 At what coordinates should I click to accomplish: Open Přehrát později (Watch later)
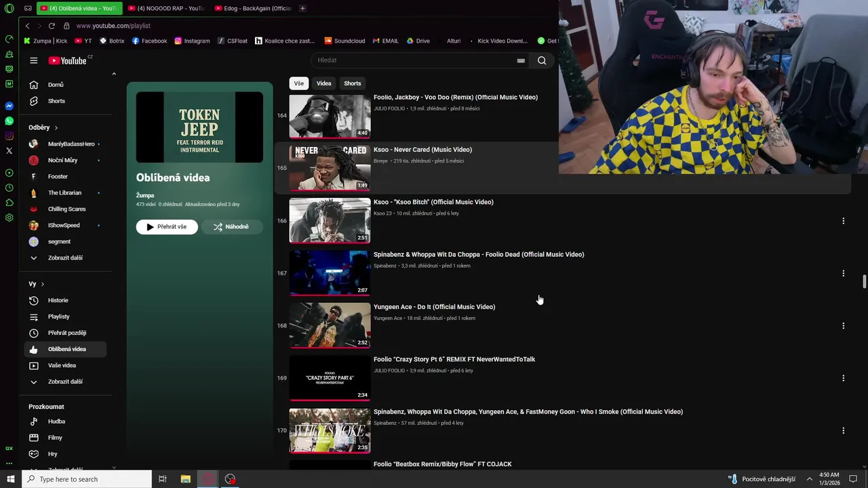pyautogui.click(x=66, y=333)
